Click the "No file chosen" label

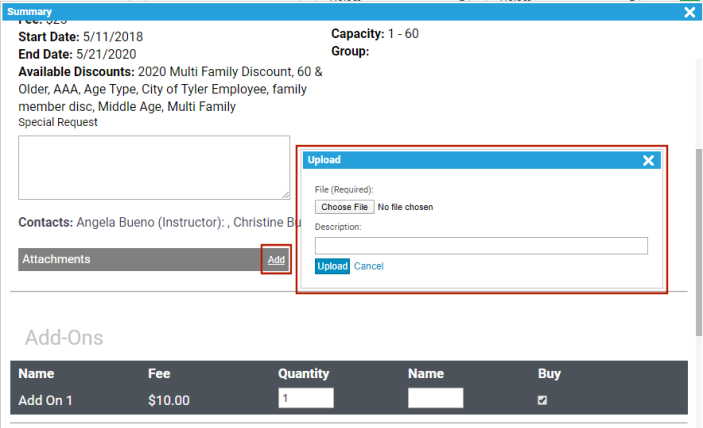point(405,207)
